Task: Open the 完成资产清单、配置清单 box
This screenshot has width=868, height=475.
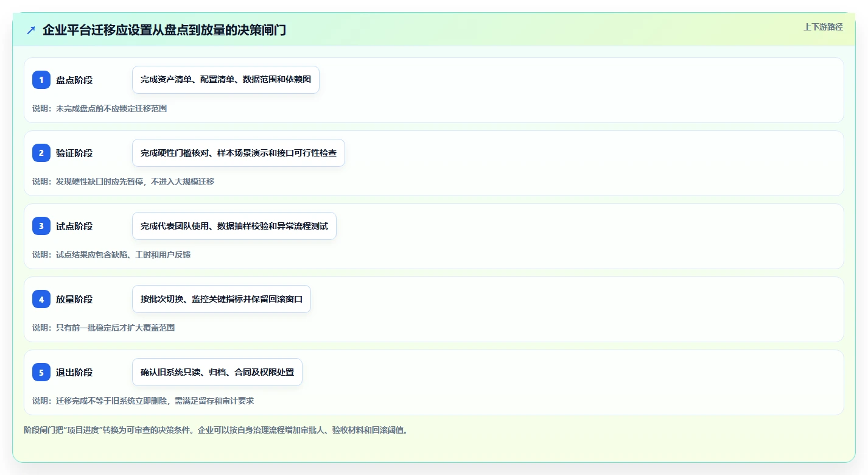Action: click(226, 80)
